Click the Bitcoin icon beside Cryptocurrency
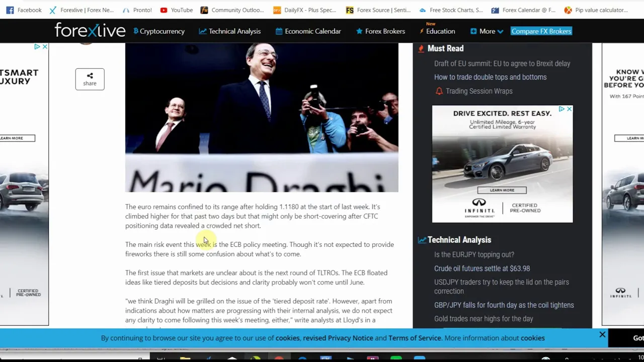Image resolution: width=644 pixels, height=362 pixels. 136,31
